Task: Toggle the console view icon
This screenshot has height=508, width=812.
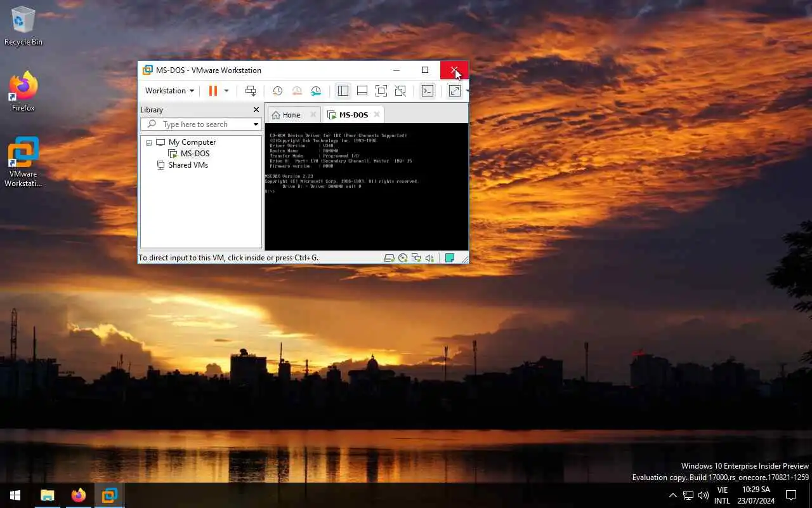Action: click(x=428, y=91)
